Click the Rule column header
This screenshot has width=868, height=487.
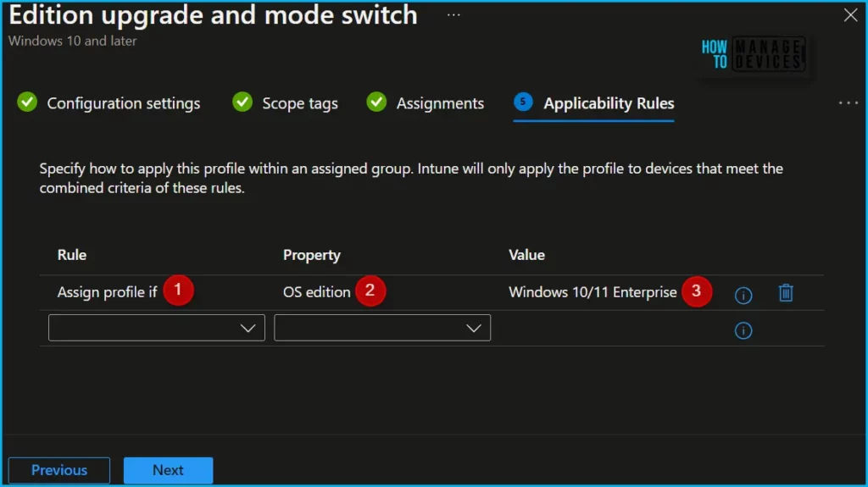(72, 255)
